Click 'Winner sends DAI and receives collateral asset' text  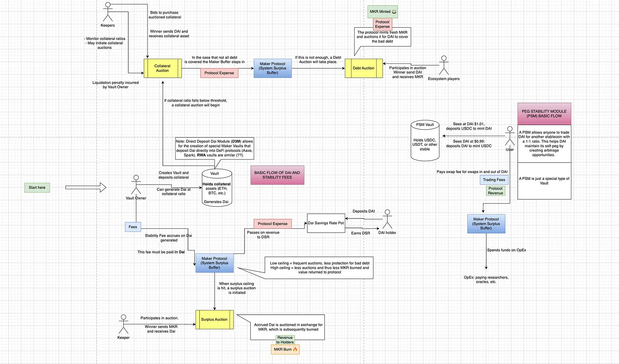[169, 34]
